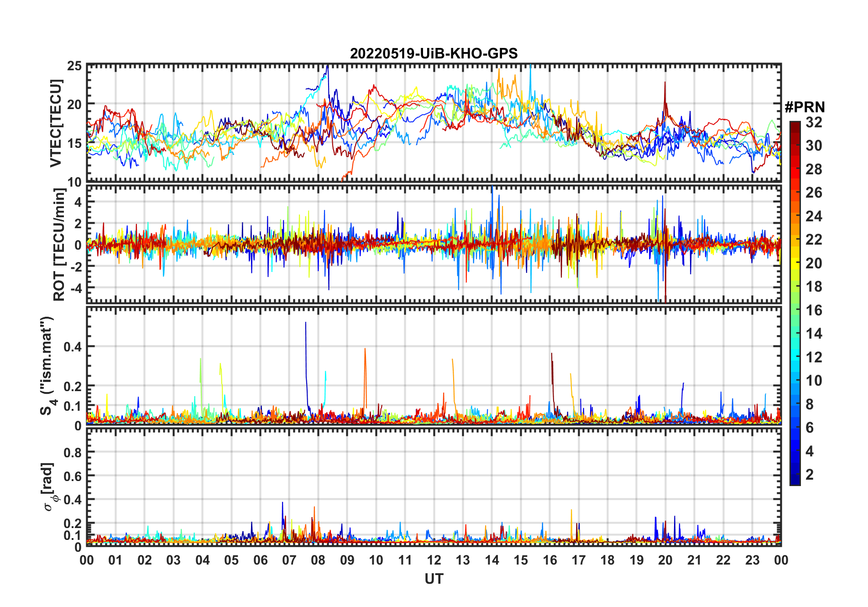Select the ROT [TECU/min] y-axis label

(x=59, y=245)
